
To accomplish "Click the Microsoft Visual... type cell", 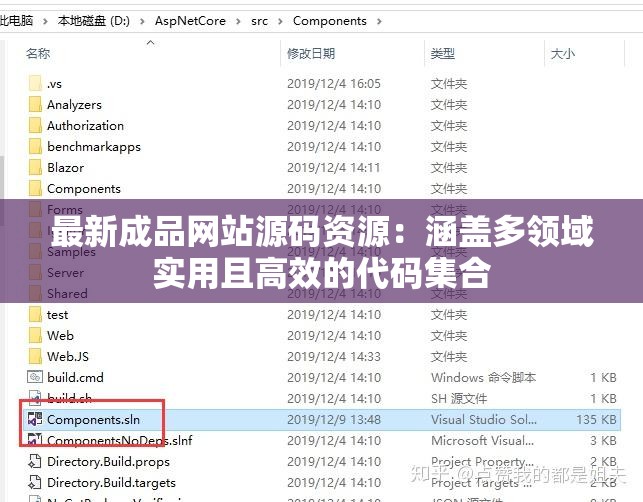I will pyautogui.click(x=482, y=440).
